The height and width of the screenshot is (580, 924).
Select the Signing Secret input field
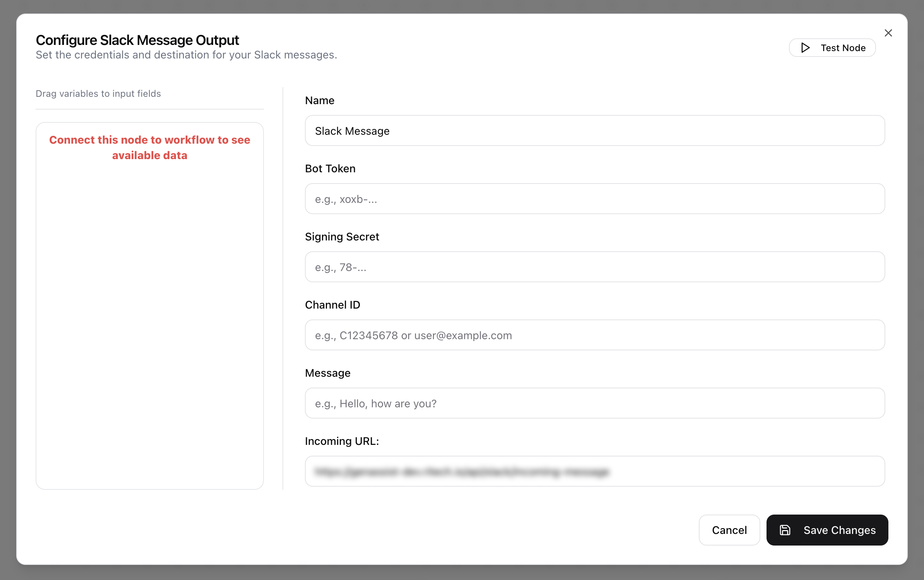pyautogui.click(x=595, y=267)
